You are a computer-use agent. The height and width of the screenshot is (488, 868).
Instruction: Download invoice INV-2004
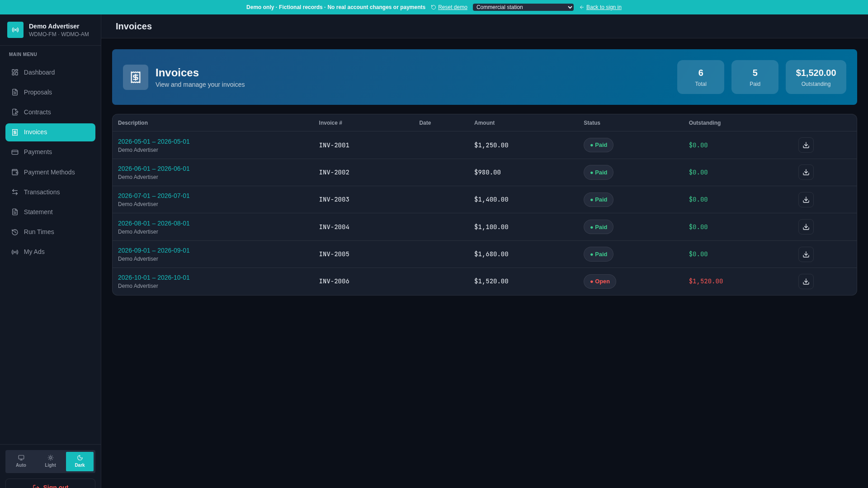(x=806, y=227)
